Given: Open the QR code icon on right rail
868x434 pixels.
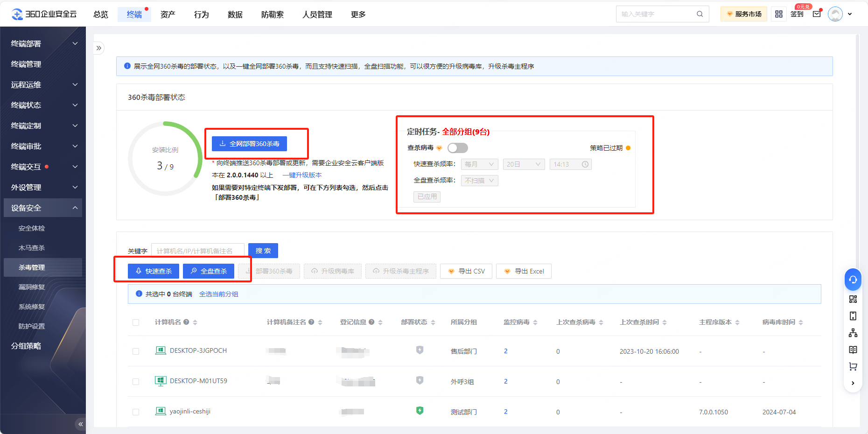Looking at the screenshot, I should pos(853,299).
